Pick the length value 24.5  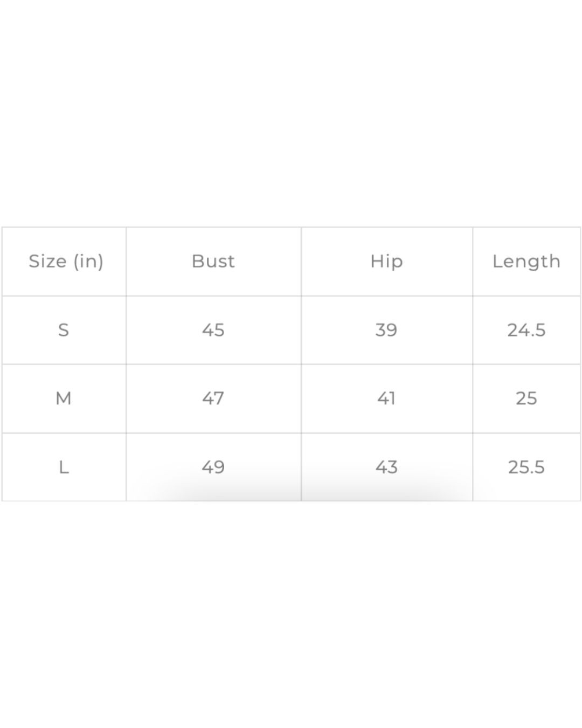point(526,330)
